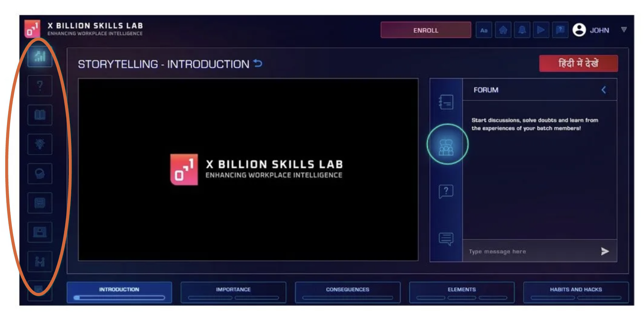Open the head profile icon in sidebar

(x=40, y=173)
